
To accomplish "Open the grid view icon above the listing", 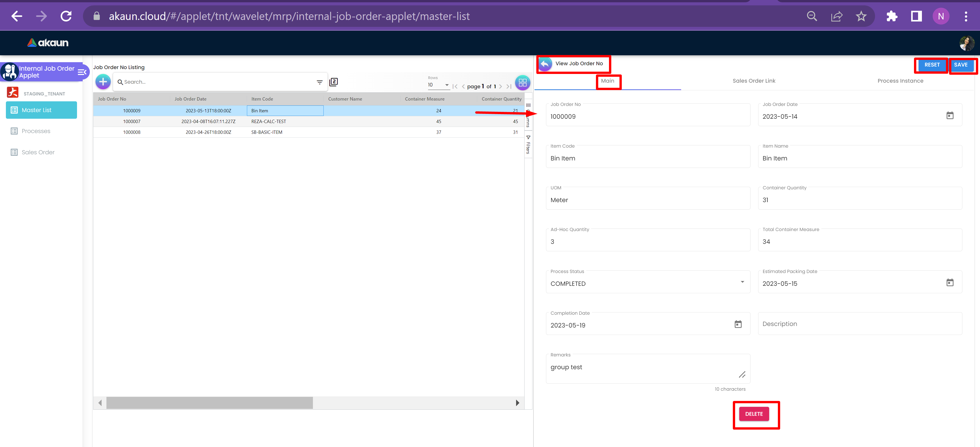I will tap(522, 82).
